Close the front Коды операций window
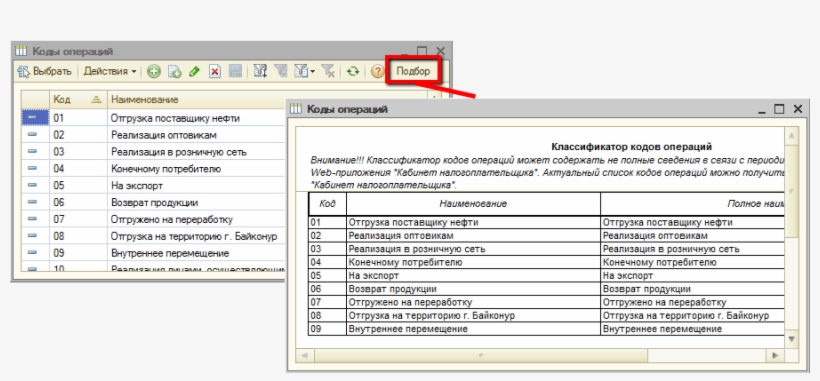Viewport: 820px width, 381px height. point(798,109)
